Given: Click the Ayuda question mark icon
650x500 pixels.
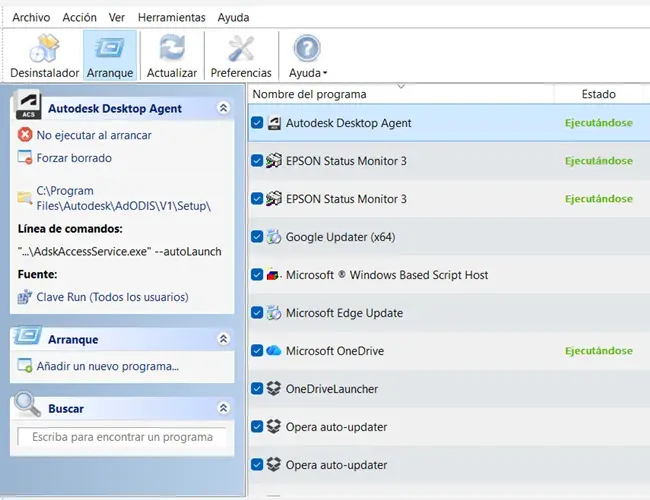Looking at the screenshot, I should coord(307,49).
